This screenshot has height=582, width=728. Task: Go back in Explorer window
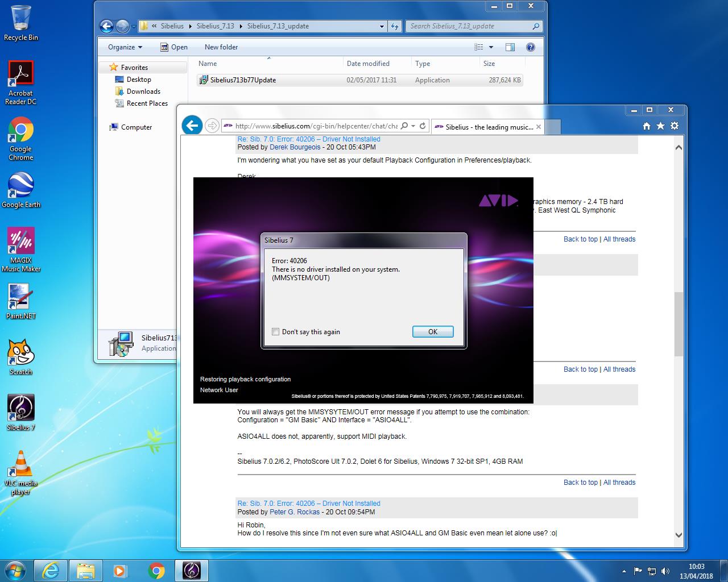[106, 26]
